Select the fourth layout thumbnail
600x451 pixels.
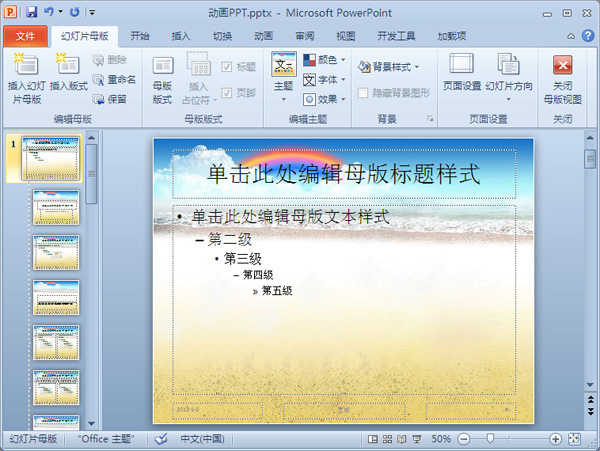[x=56, y=298]
